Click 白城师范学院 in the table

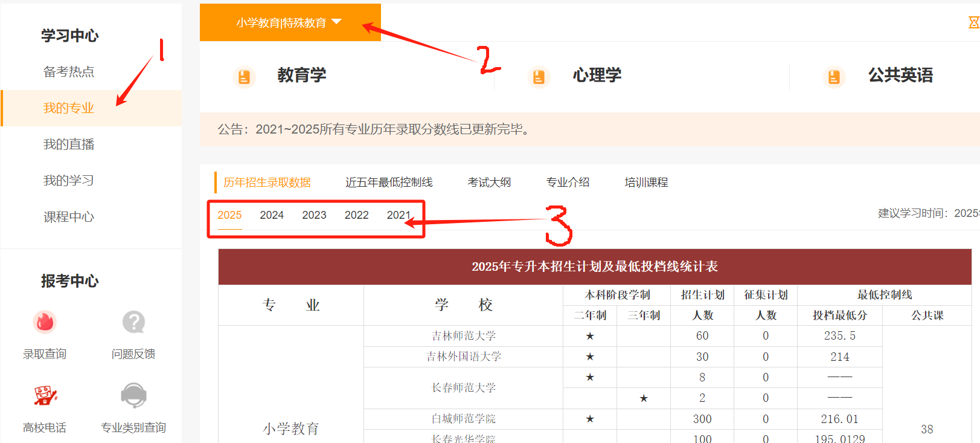[x=464, y=419]
